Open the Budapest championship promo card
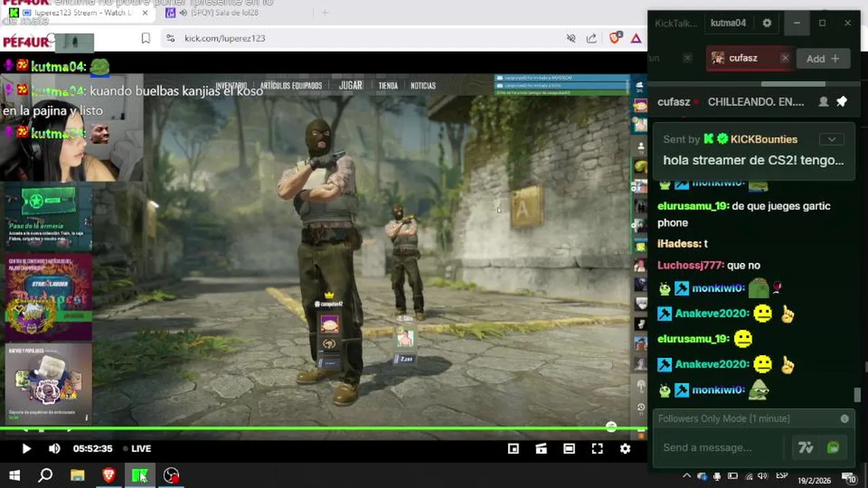Viewport: 868px width, 488px height. click(48, 296)
